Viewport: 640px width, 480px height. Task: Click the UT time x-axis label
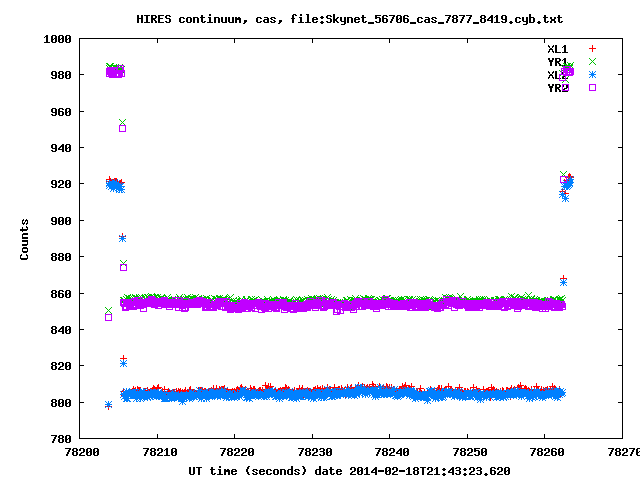tap(349, 471)
